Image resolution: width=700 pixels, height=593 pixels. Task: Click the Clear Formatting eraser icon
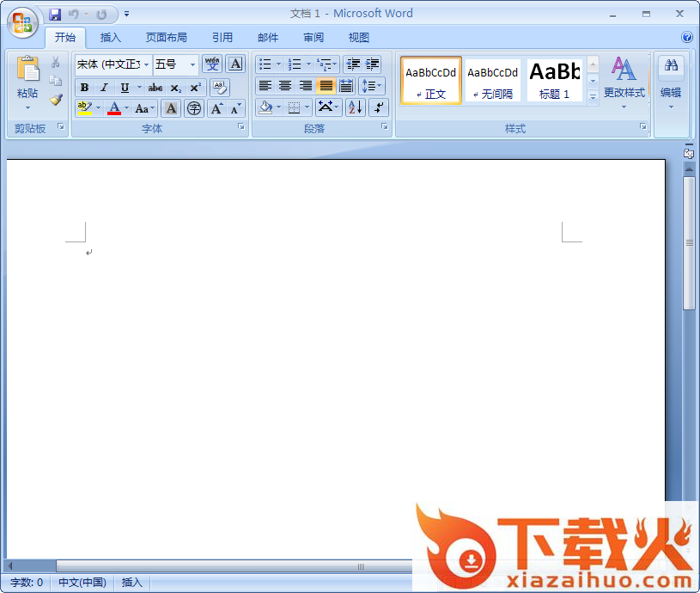click(x=219, y=88)
